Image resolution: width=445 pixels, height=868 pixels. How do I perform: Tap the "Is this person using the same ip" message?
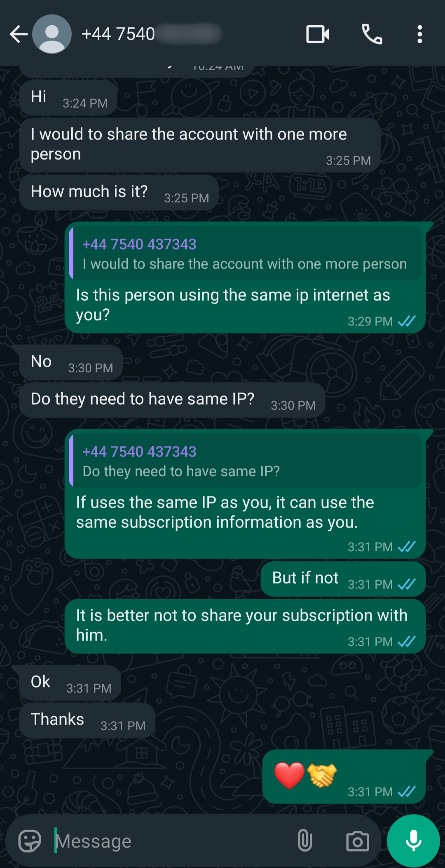pyautogui.click(x=233, y=305)
